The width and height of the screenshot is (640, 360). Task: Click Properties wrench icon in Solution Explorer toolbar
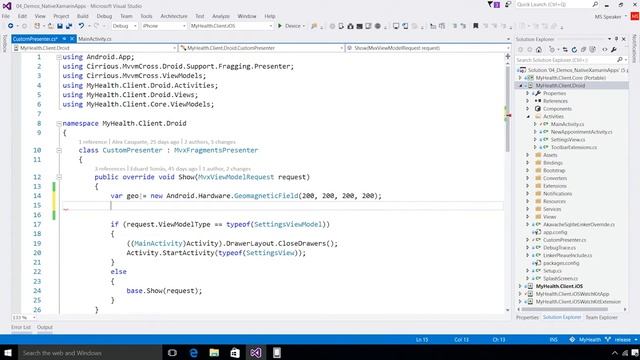[x=614, y=50]
